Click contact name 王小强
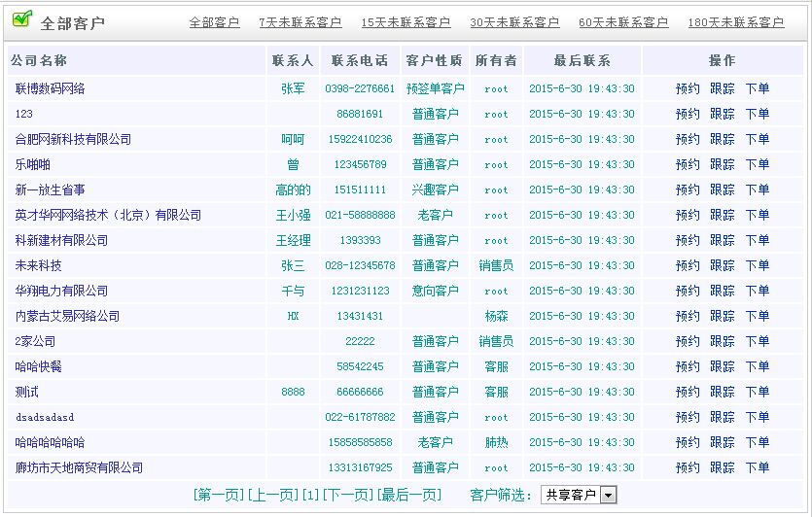812x517 pixels. coord(293,216)
